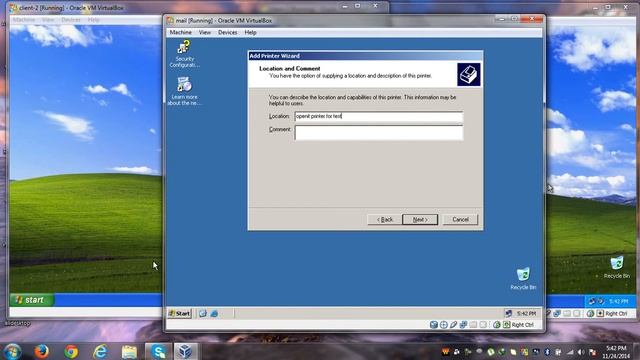Click VirtualBox icon on host taskbar
This screenshot has height=360, width=640.
pyautogui.click(x=186, y=351)
